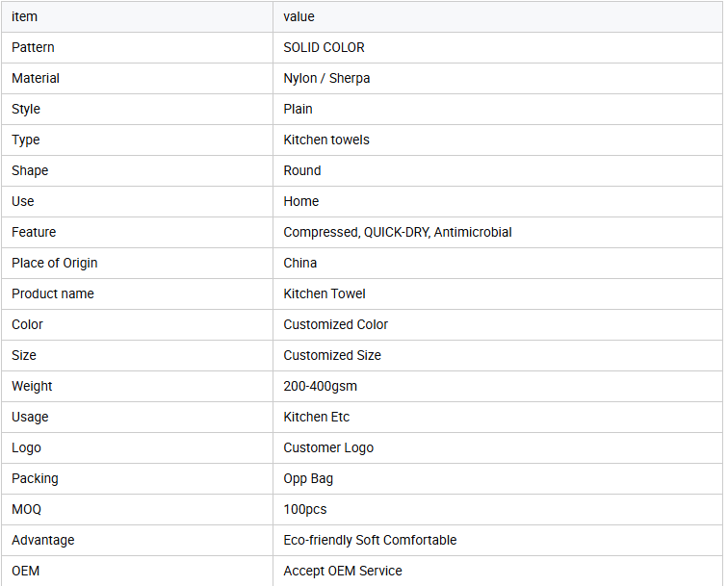Click the 'Plain' style value
The image size is (728, 586).
298,109
